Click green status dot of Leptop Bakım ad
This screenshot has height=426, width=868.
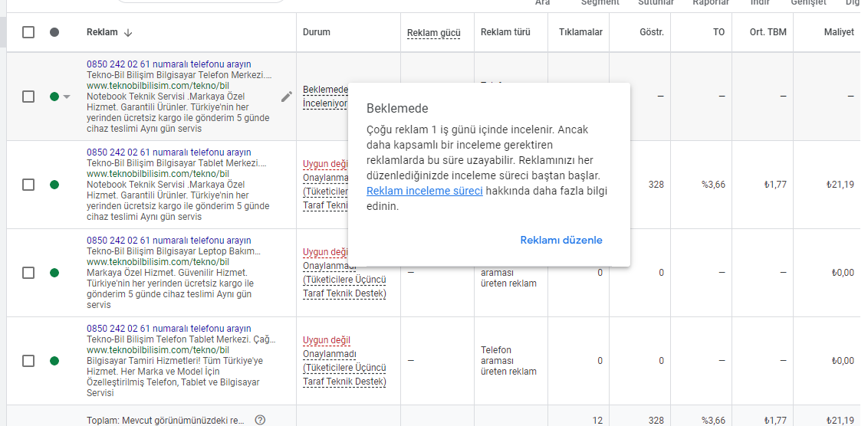(x=54, y=272)
